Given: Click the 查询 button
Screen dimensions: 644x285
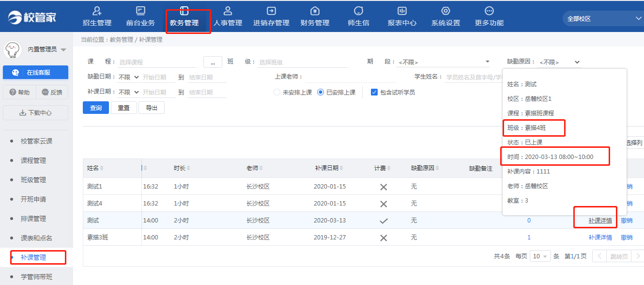Looking at the screenshot, I should click(x=96, y=108).
